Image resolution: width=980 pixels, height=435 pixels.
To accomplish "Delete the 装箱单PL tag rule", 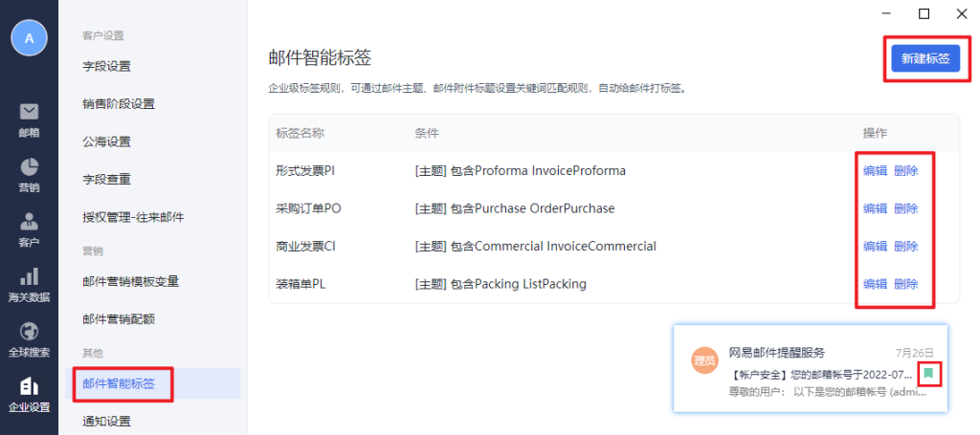I will [906, 284].
